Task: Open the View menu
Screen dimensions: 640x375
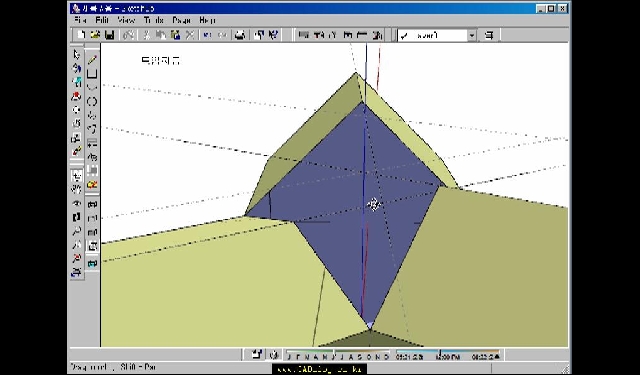Action: pos(126,20)
